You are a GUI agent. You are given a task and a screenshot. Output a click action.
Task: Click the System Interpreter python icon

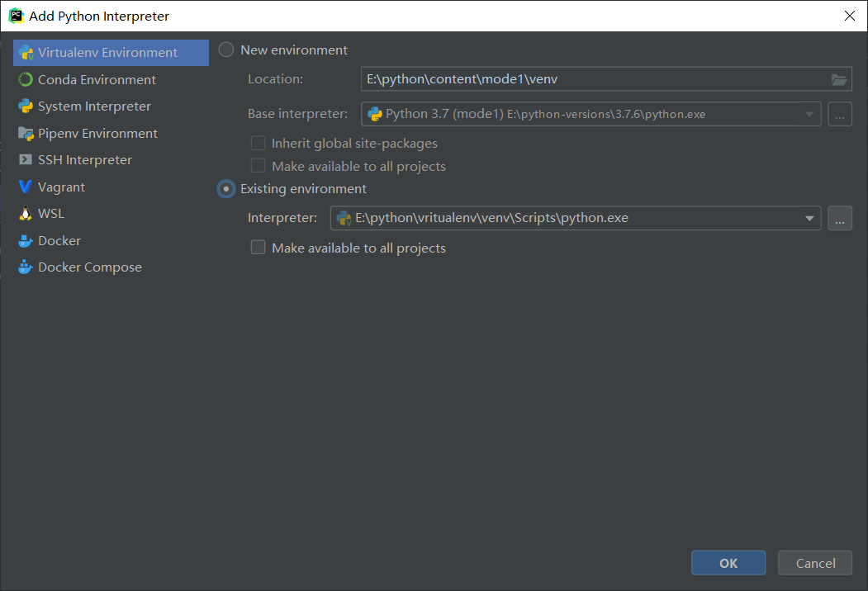pyautogui.click(x=26, y=106)
